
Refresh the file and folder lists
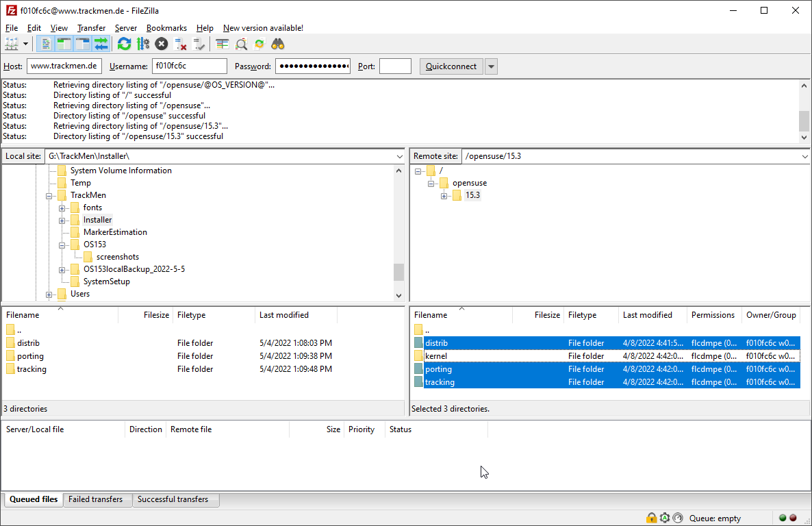125,42
